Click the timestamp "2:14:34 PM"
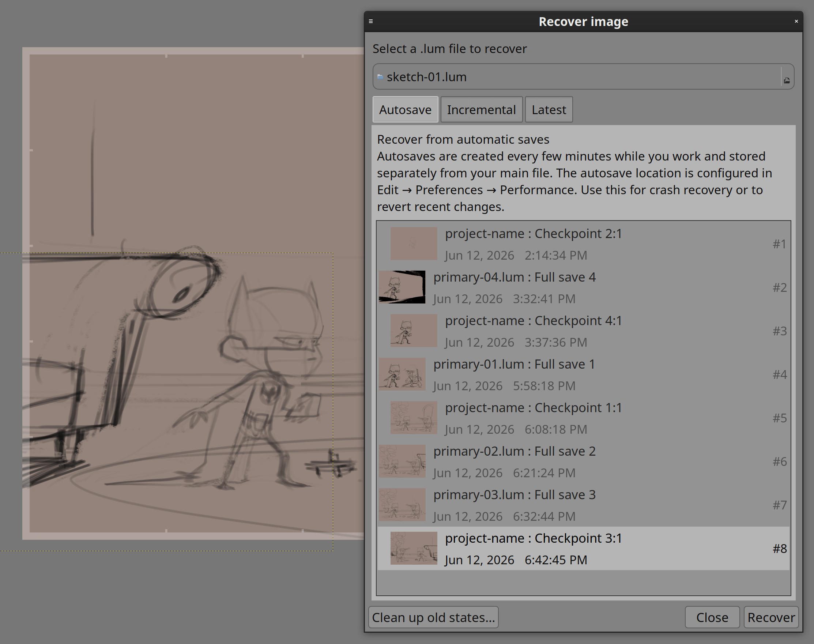Viewport: 814px width, 644px height. [x=556, y=255]
